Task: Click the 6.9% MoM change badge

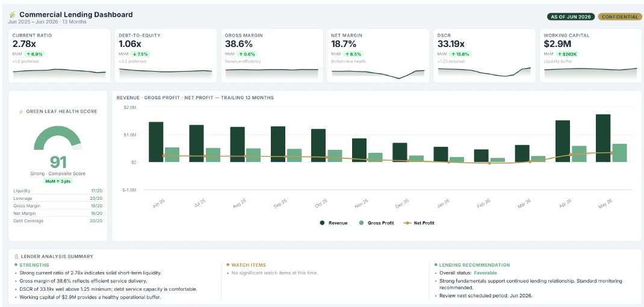Action: (34, 54)
